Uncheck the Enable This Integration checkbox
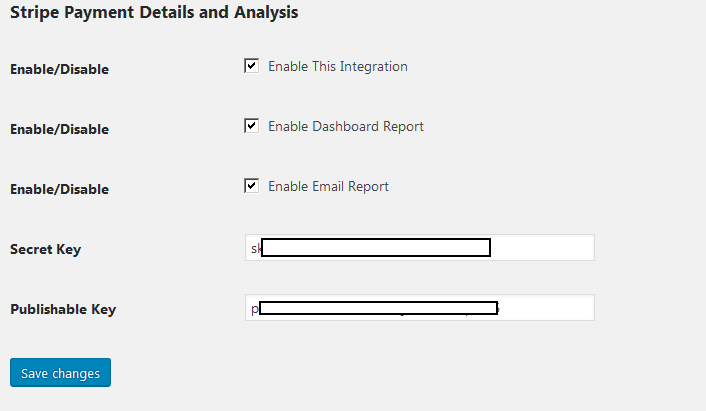Image resolution: width=706 pixels, height=411 pixels. click(251, 67)
